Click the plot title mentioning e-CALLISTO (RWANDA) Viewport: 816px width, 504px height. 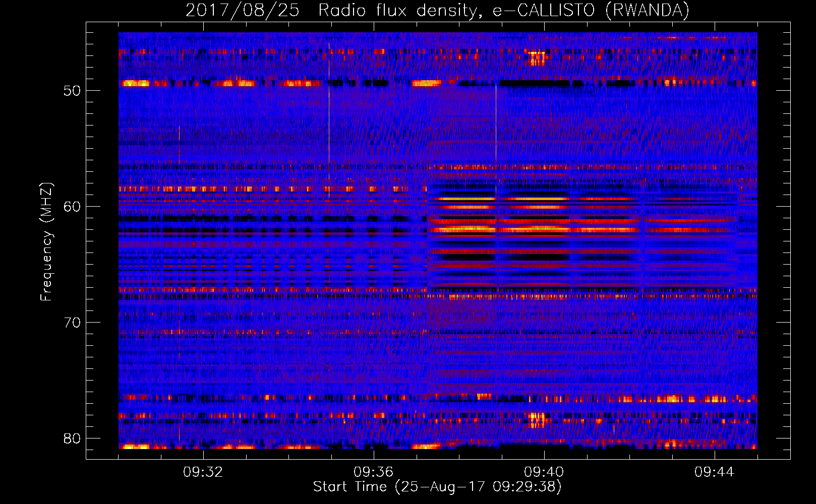438,10
